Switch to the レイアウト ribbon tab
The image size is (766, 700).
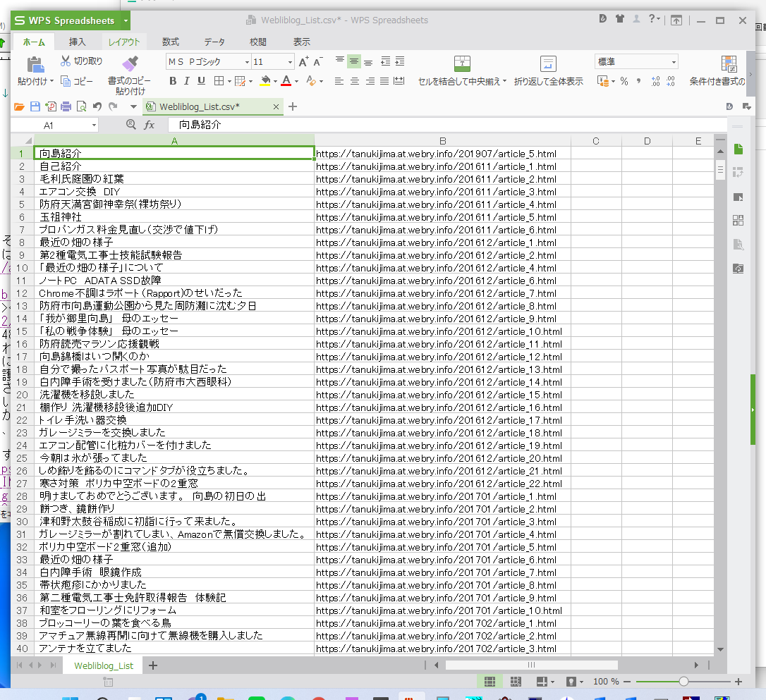(x=123, y=42)
